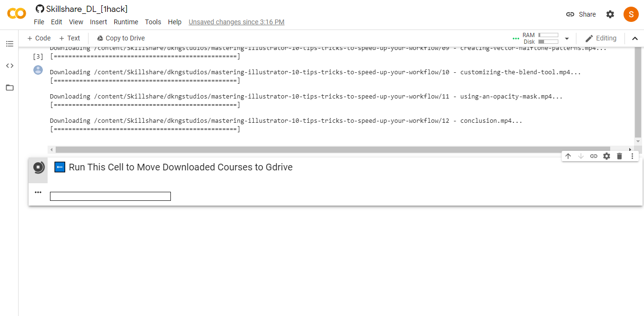Move the cell up
Screen dimensions: 644x316
point(568,156)
